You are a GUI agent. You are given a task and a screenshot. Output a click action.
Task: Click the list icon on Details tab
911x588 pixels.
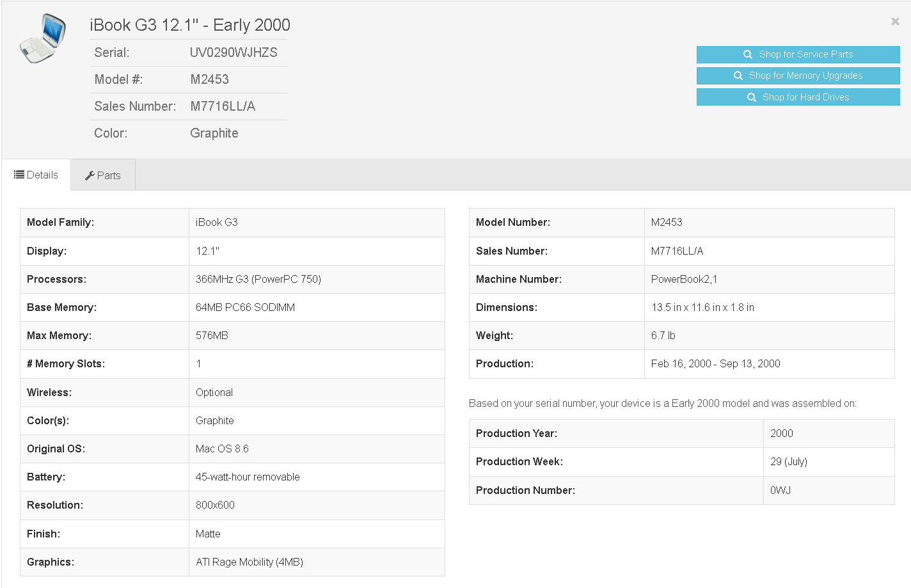point(19,175)
